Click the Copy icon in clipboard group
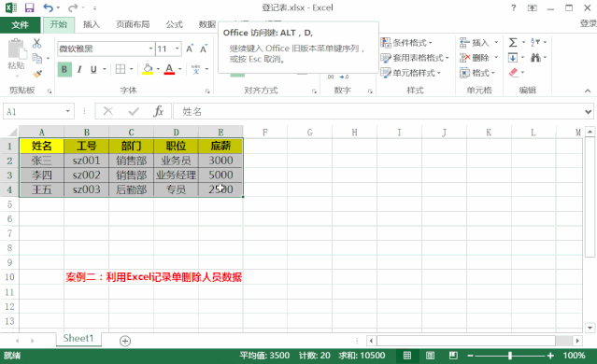This screenshot has width=597, height=364. [x=37, y=58]
